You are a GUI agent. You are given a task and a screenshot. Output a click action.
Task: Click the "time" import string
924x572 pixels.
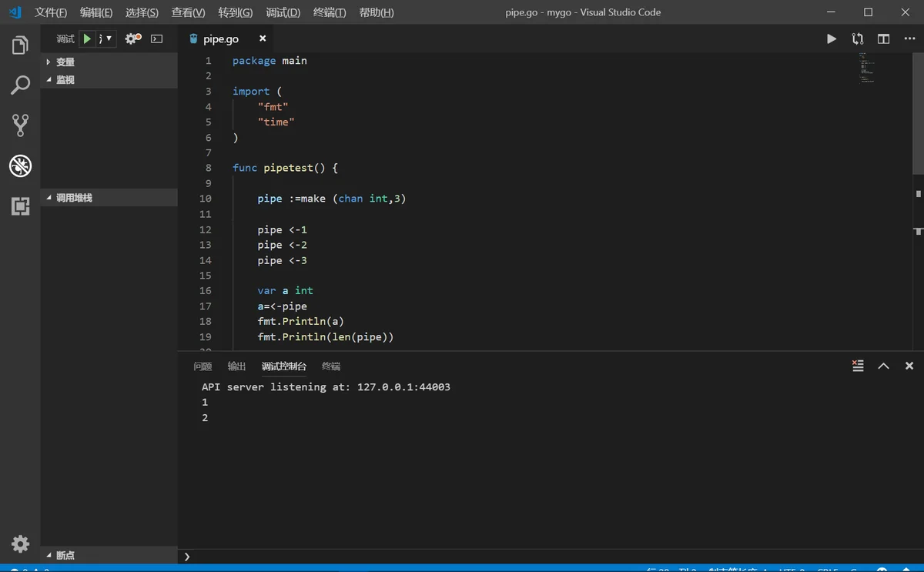tap(276, 122)
